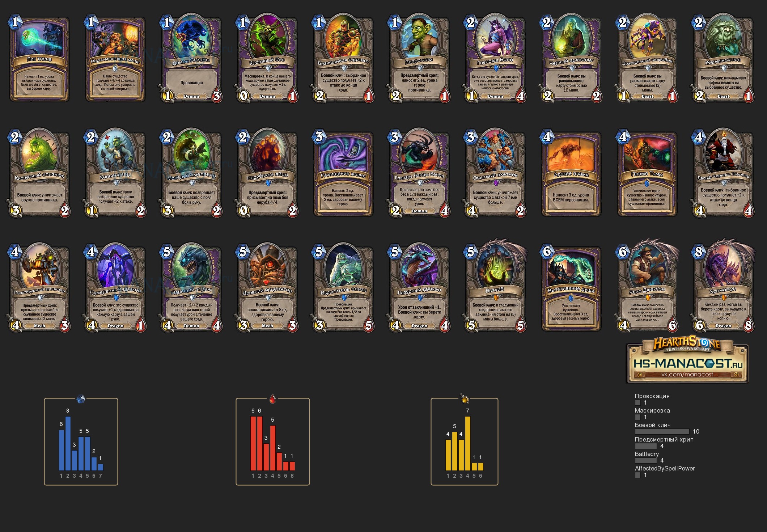767x532 pixels.
Task: Click the Маскировка keyword label
Action: pos(652,410)
